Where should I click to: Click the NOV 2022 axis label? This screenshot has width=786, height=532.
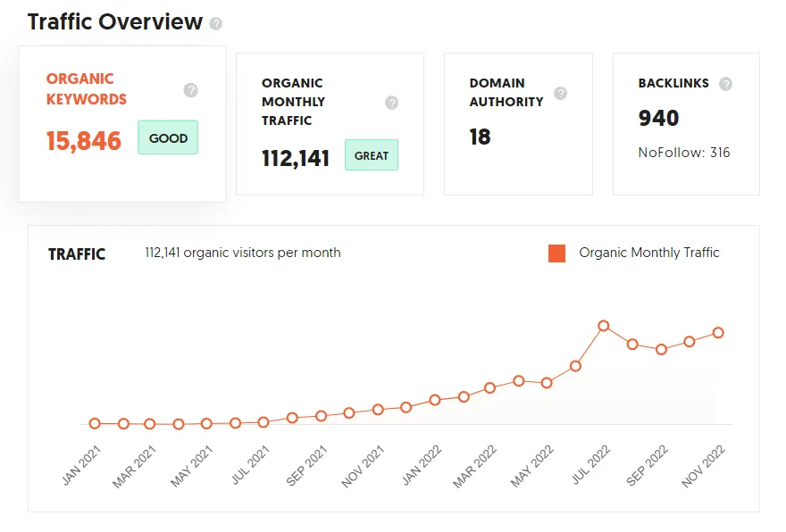point(703,466)
